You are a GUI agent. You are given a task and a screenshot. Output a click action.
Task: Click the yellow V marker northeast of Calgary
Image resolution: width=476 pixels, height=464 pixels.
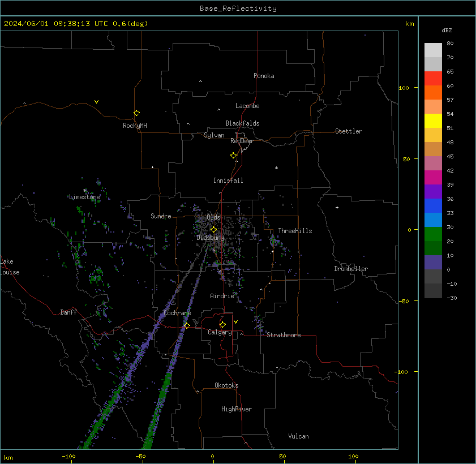point(235,321)
